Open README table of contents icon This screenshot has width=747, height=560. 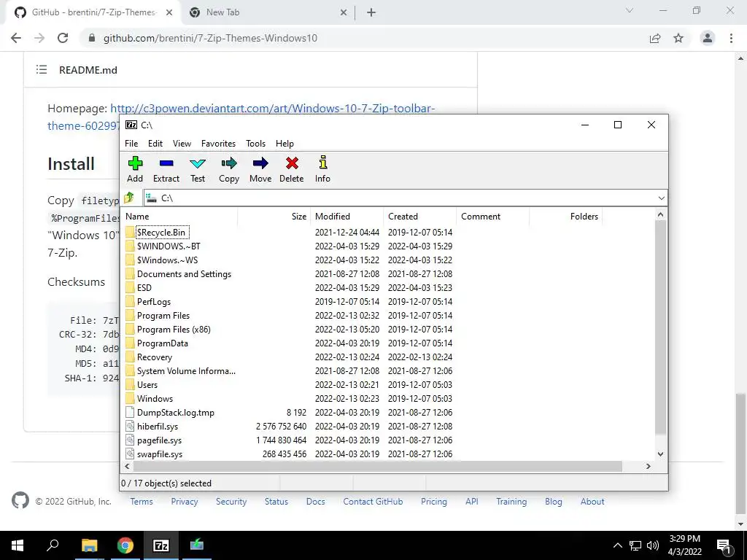coord(42,69)
